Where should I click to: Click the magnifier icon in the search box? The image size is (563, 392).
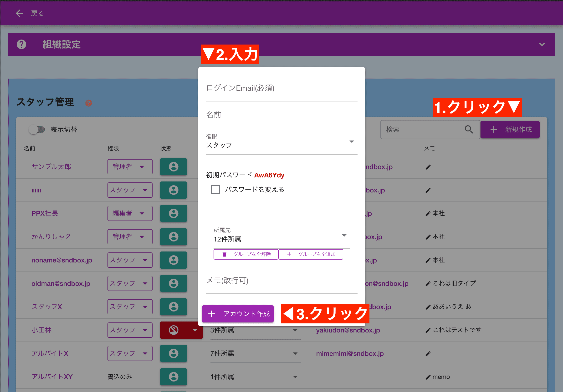tap(469, 130)
